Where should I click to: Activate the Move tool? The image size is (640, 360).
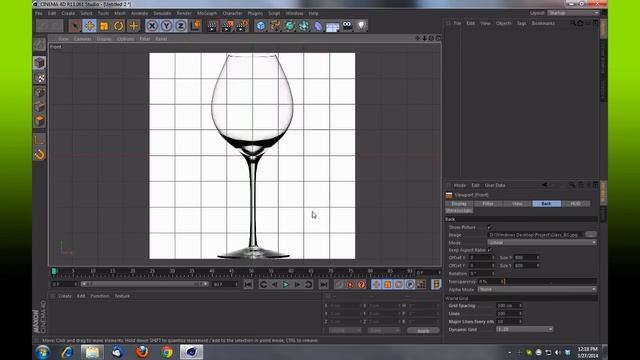click(x=89, y=26)
